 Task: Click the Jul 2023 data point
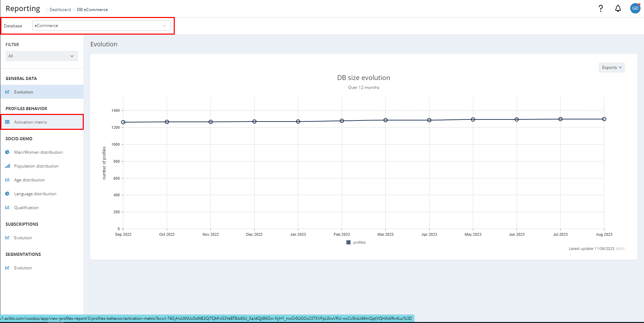click(x=561, y=119)
